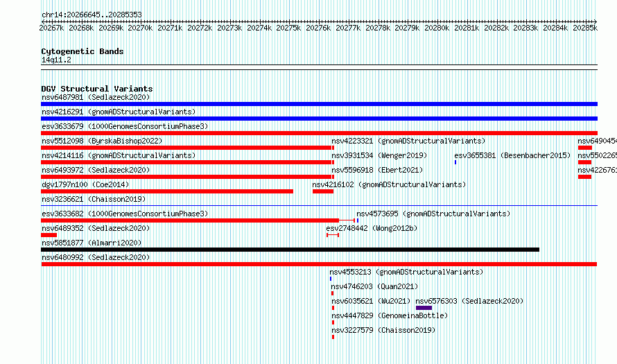
Task: Open nsv4214116 (gnomADStructuralVariants) label
Action: [x=119, y=155]
